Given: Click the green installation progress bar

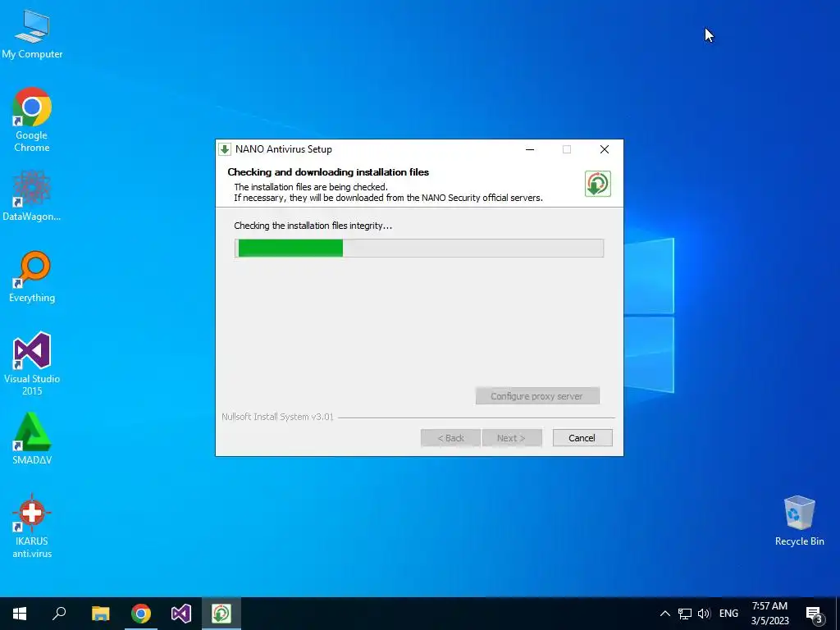Looking at the screenshot, I should pyautogui.click(x=419, y=248).
